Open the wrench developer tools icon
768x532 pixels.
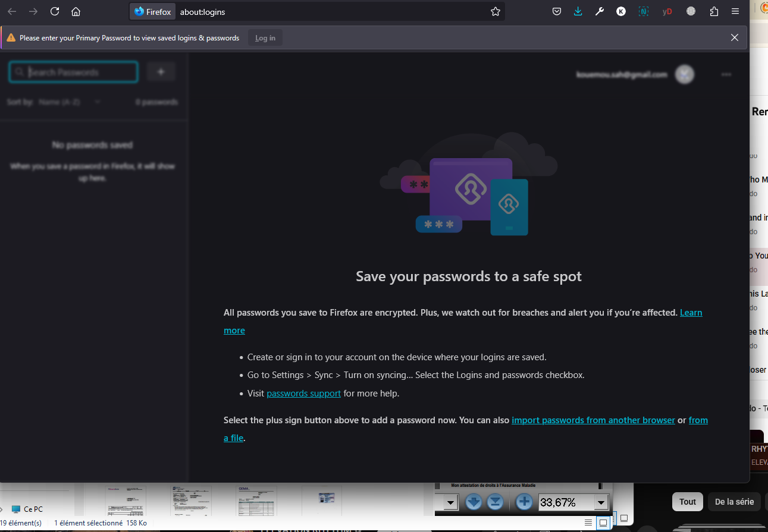(600, 11)
